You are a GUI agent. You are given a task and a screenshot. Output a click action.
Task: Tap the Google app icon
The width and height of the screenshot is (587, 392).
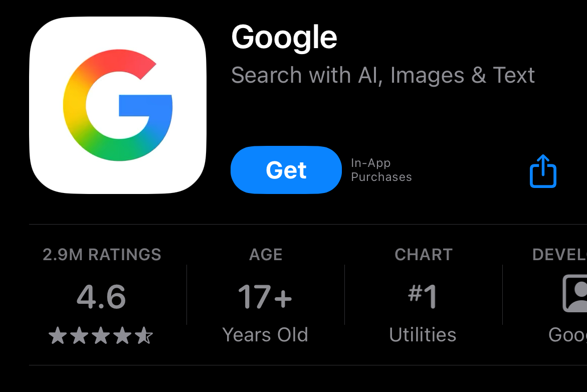tap(118, 105)
